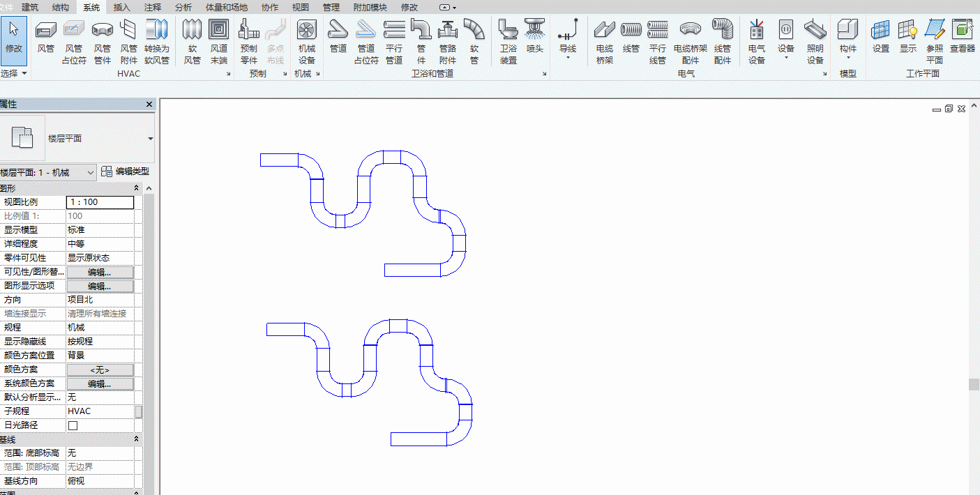The image size is (980, 495).
Task: Select the 线管配件 conduit fitting tool
Action: pyautogui.click(x=723, y=40)
